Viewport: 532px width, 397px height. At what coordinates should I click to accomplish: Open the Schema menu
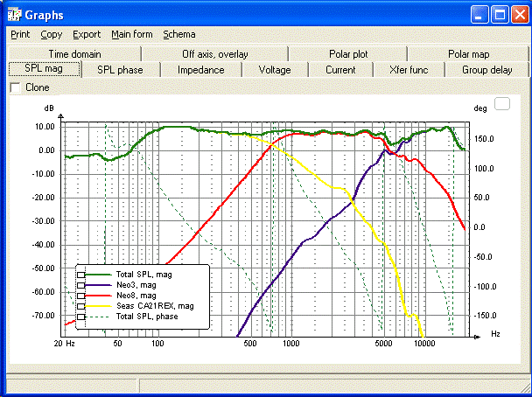[179, 35]
